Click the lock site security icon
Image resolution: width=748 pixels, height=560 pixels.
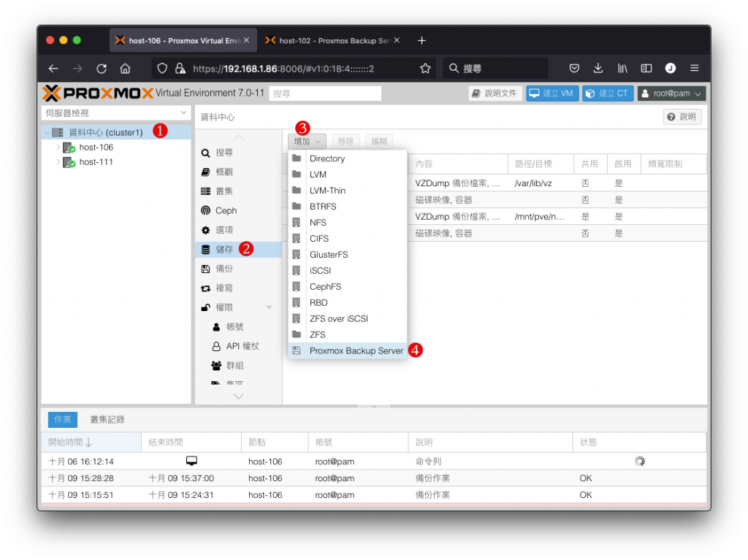point(180,69)
